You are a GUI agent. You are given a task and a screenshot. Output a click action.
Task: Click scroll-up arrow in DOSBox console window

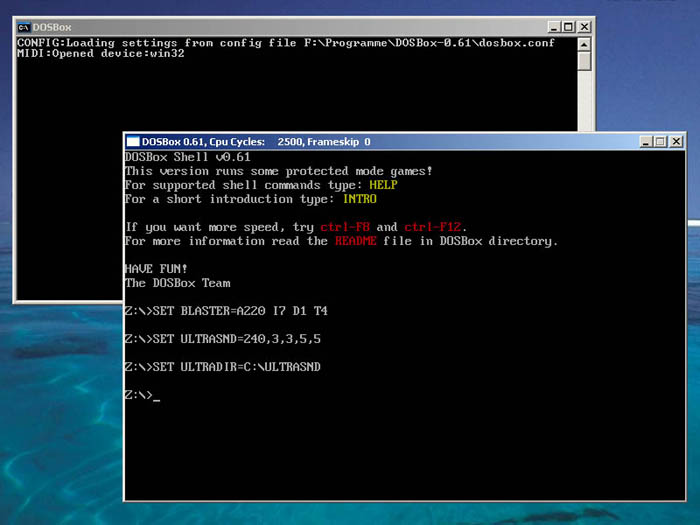[584, 45]
